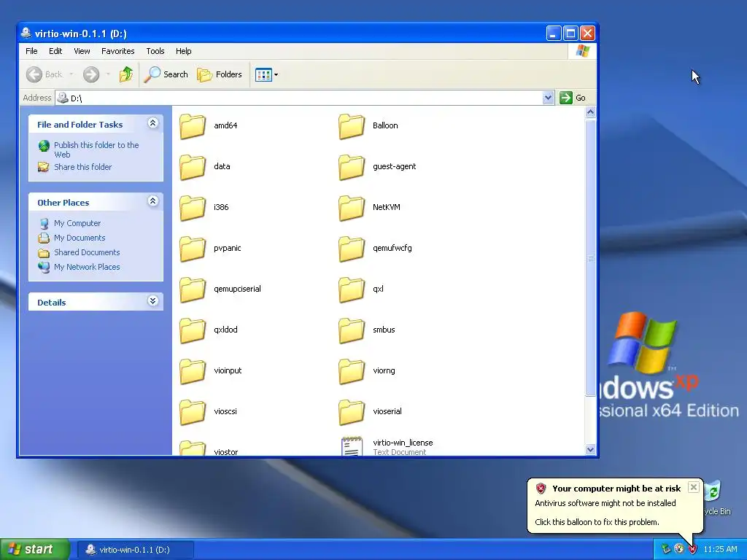Select the vioscsi folder icon
The height and width of the screenshot is (560, 747).
pyautogui.click(x=193, y=413)
